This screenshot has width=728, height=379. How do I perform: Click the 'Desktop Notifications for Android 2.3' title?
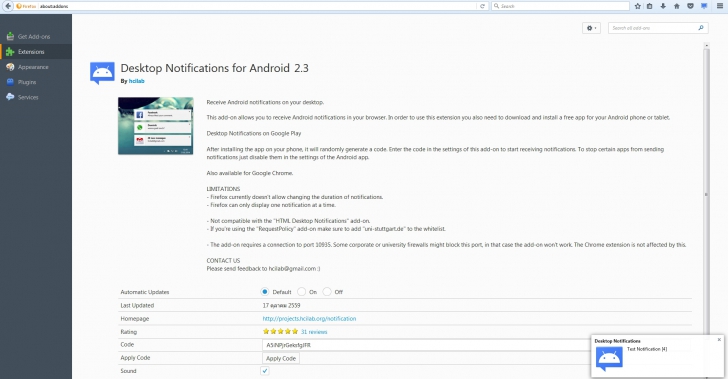pos(214,68)
